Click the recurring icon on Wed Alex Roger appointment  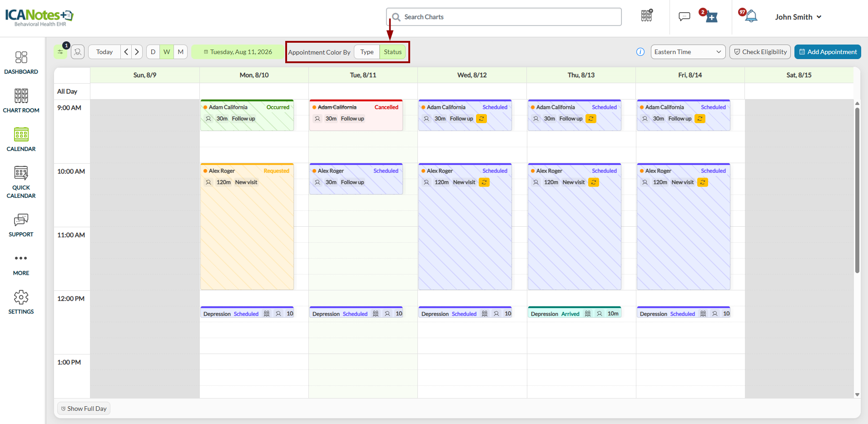(x=484, y=182)
